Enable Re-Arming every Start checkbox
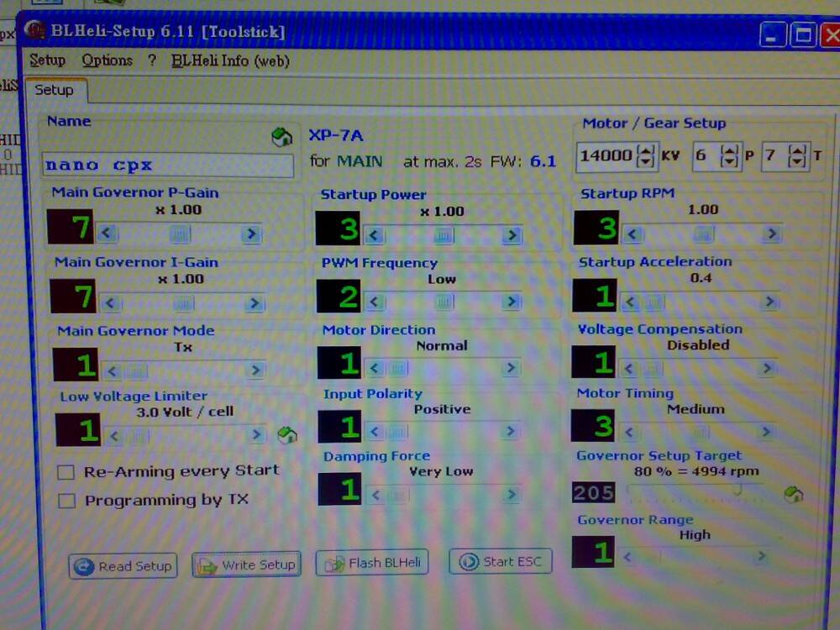This screenshot has height=630, width=840. [66, 472]
